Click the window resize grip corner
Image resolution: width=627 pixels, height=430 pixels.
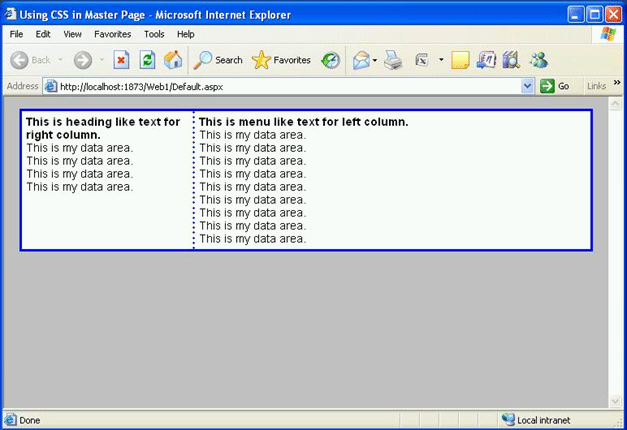tap(620, 423)
